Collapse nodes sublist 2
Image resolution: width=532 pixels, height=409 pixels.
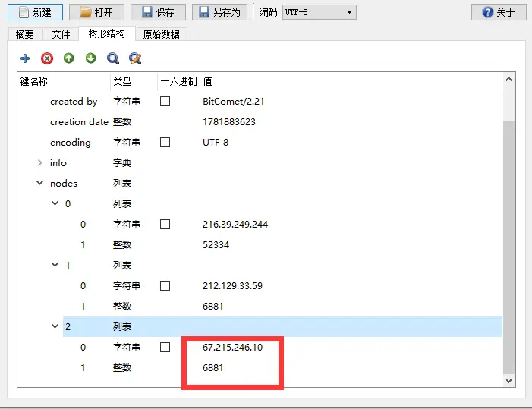pos(55,326)
